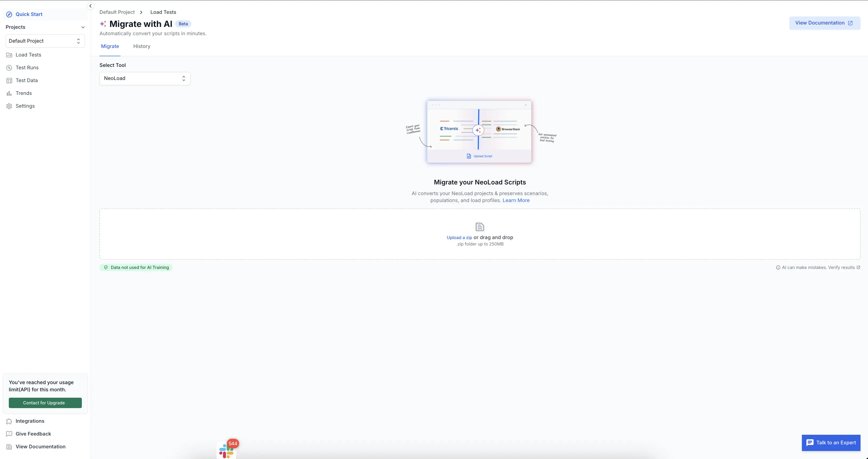This screenshot has width=868, height=459.
Task: Click the usage limit reached message
Action: (41, 386)
